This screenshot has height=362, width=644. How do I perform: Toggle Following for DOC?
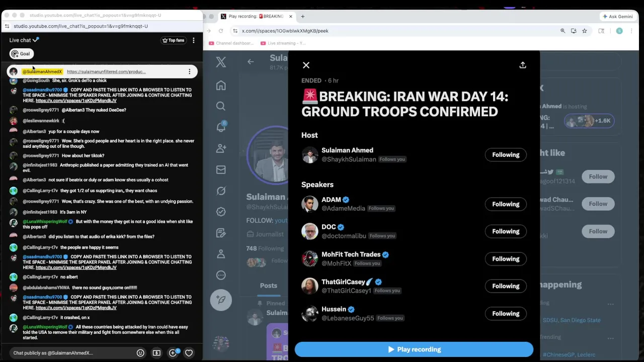point(506,231)
